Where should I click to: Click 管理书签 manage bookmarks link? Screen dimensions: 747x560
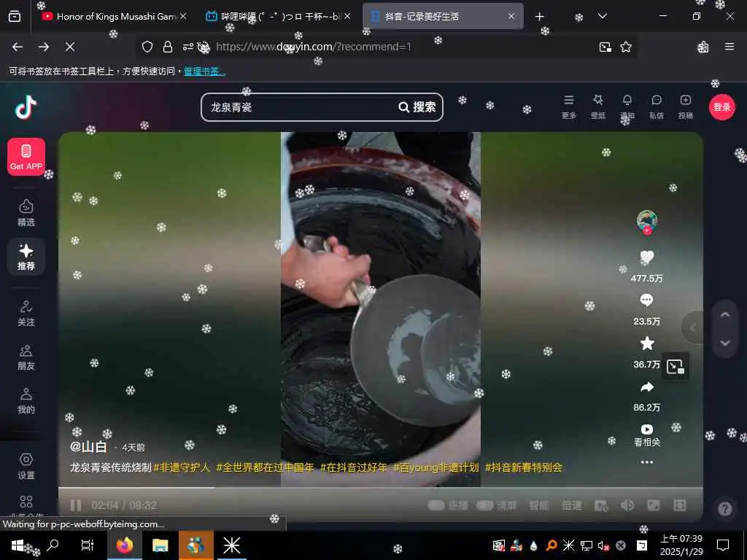(204, 71)
